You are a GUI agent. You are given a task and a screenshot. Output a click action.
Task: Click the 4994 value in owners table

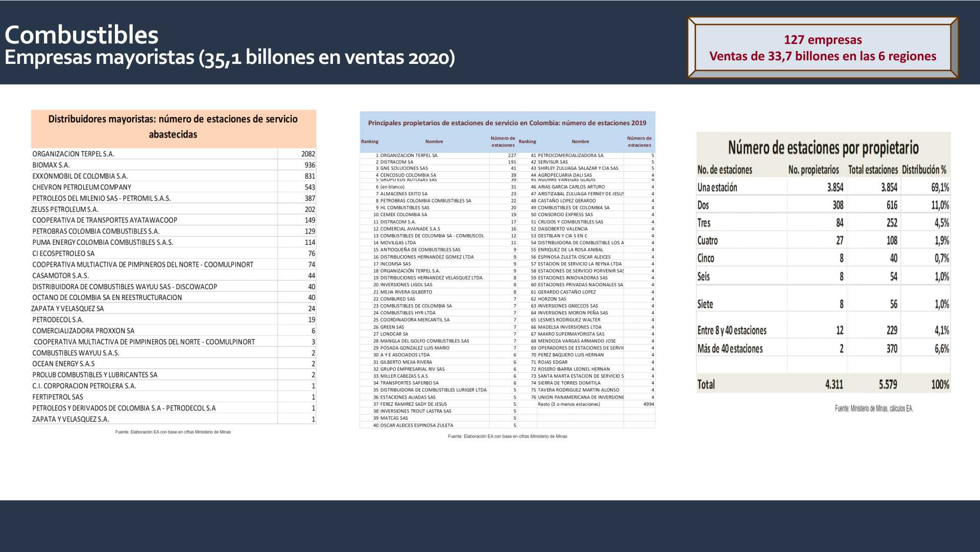tap(649, 404)
